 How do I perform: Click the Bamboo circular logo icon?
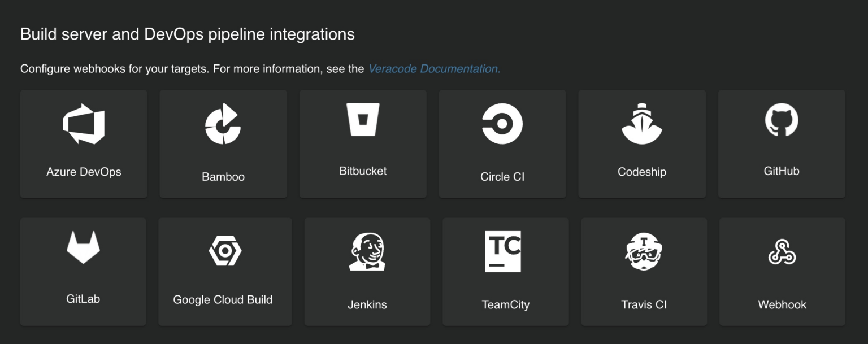[x=223, y=124]
